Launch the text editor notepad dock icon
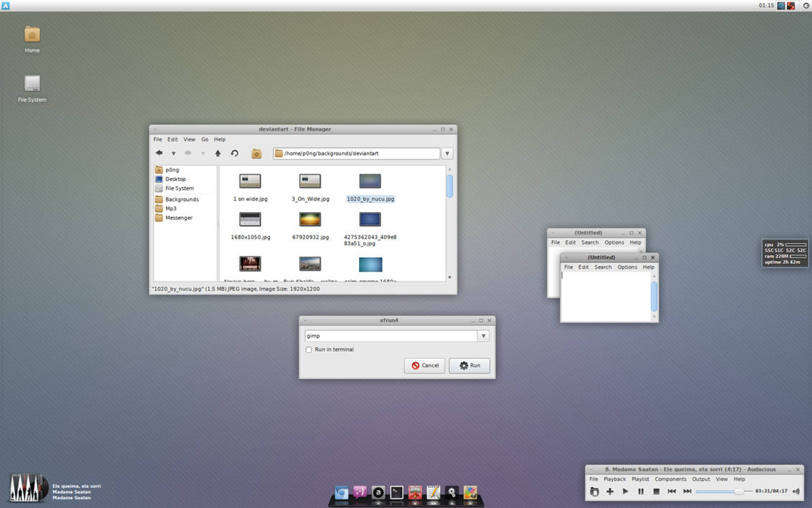Screen dimensions: 812x508 [434, 492]
